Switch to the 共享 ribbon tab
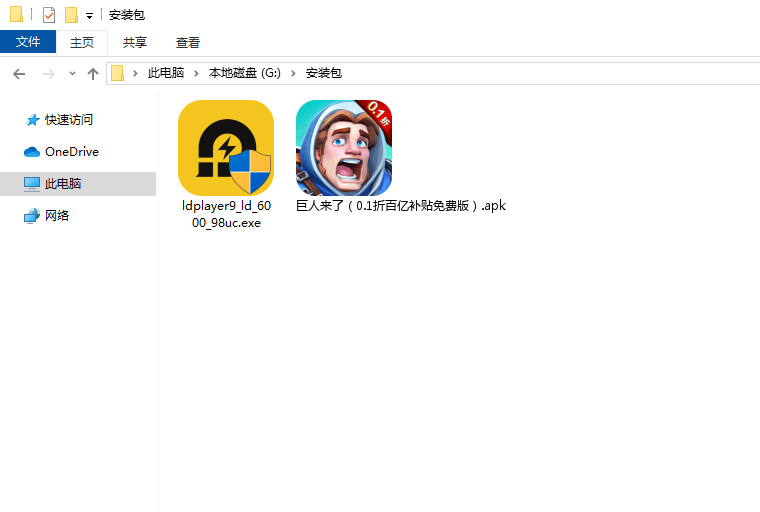 pos(135,42)
